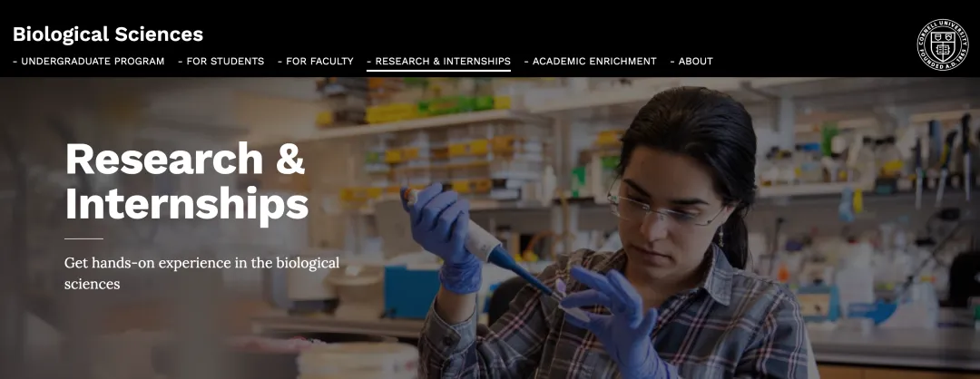Click the large Research & Internships hero heading

tap(186, 181)
